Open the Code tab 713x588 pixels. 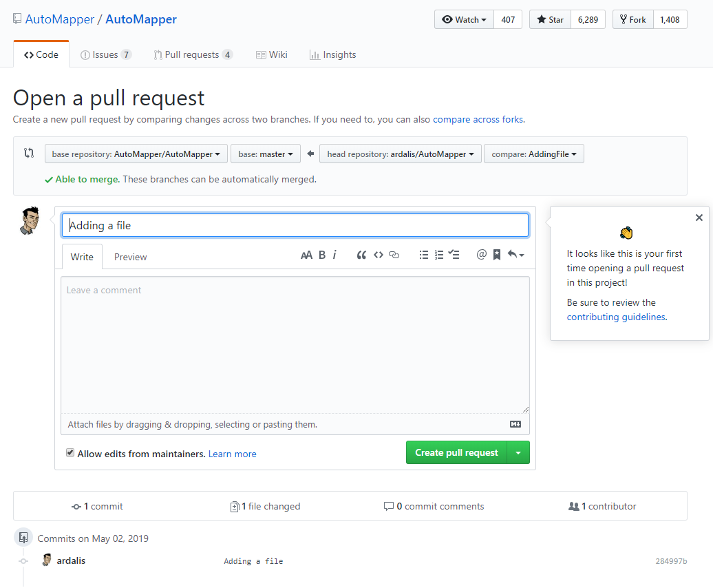tap(41, 54)
